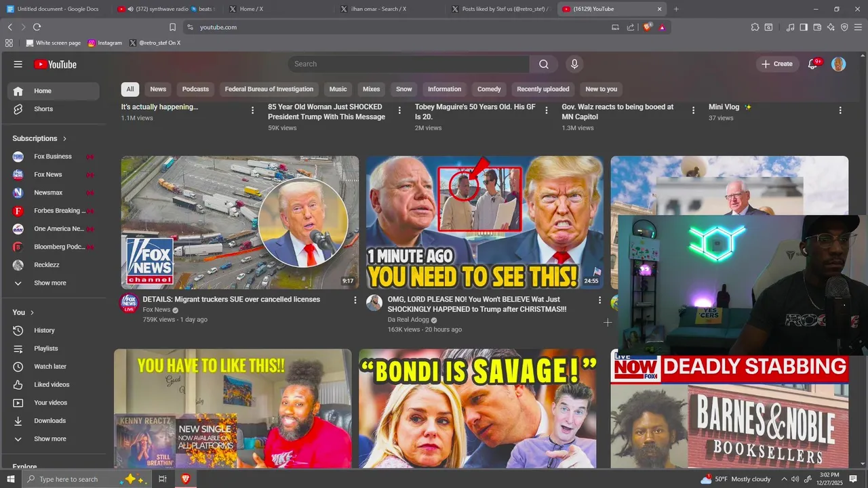Toggle the browser sidebar panel icon
Image resolution: width=868 pixels, height=488 pixels.
(804, 27)
